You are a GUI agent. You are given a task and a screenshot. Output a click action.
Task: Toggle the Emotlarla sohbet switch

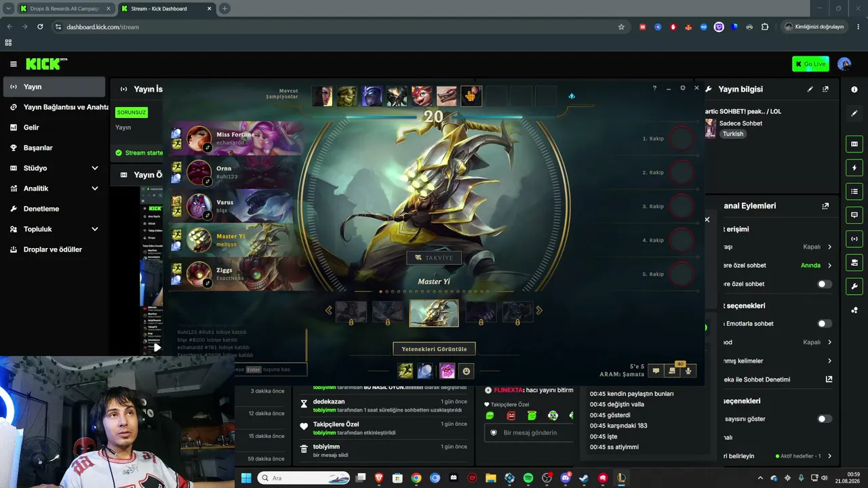[825, 324]
